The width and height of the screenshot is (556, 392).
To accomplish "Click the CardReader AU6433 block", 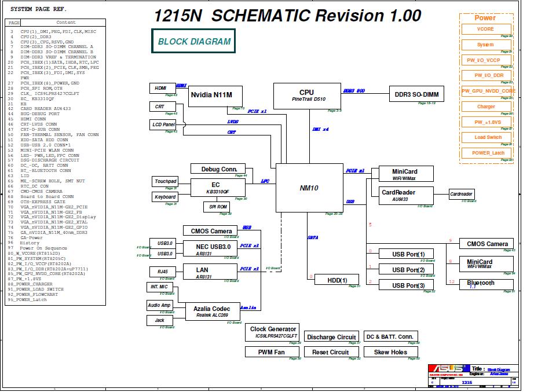I will click(x=406, y=196).
